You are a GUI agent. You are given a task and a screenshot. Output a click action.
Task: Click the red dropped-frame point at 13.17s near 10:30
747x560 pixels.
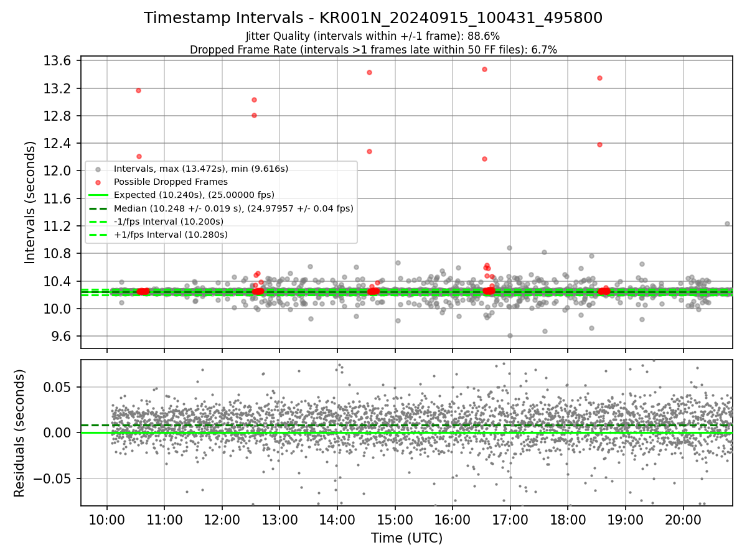click(138, 90)
